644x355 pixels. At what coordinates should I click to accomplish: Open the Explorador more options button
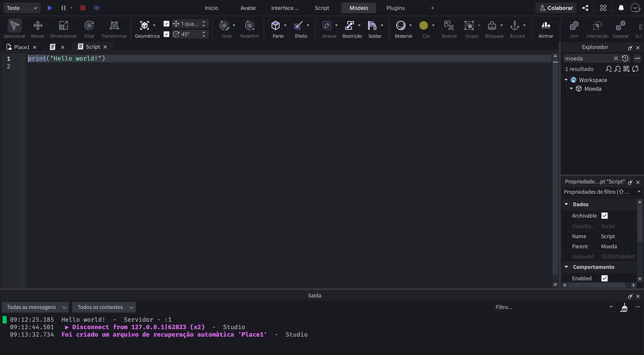[637, 58]
